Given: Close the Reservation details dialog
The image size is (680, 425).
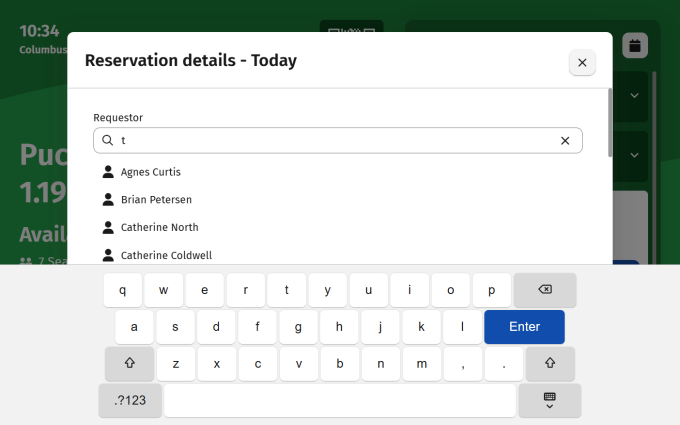Looking at the screenshot, I should coord(582,63).
